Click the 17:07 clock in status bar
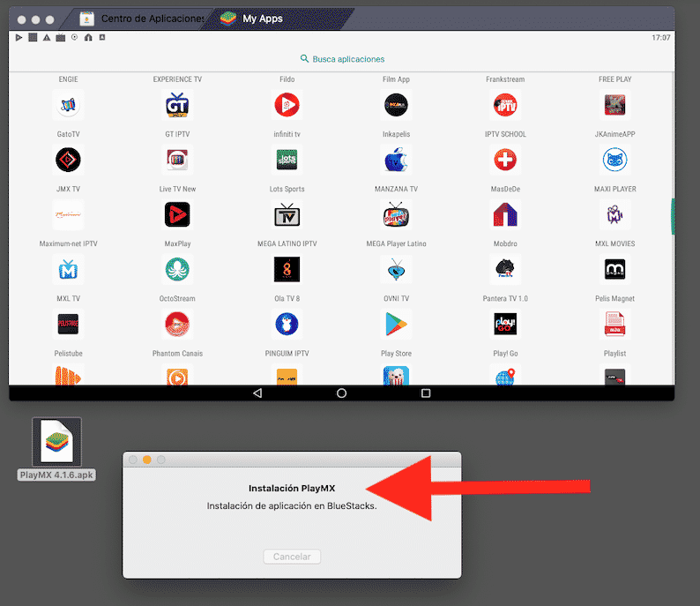This screenshot has width=700, height=606. (660, 38)
